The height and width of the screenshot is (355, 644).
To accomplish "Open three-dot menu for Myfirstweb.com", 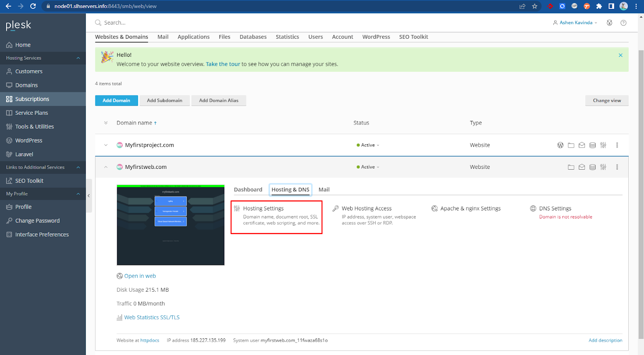I will point(617,167).
